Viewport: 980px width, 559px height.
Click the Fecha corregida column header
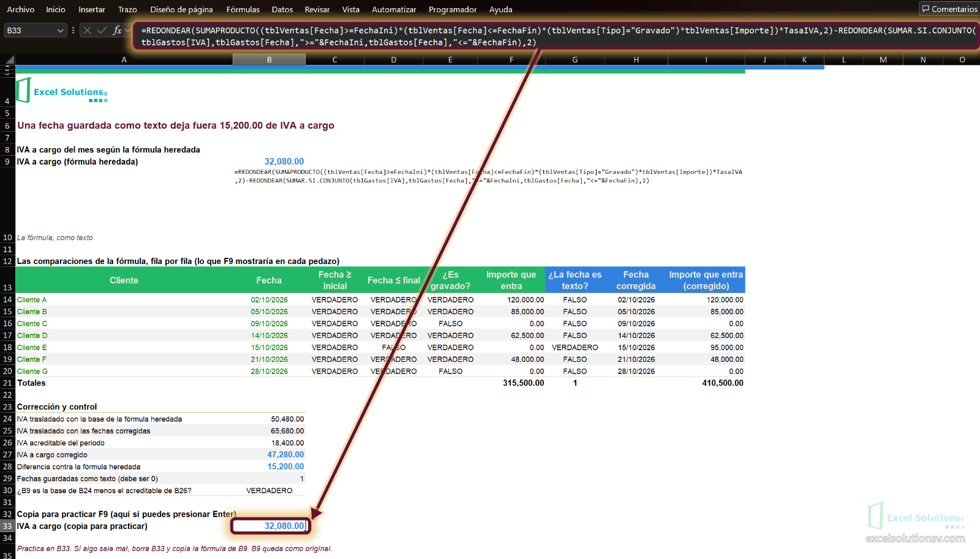click(636, 280)
